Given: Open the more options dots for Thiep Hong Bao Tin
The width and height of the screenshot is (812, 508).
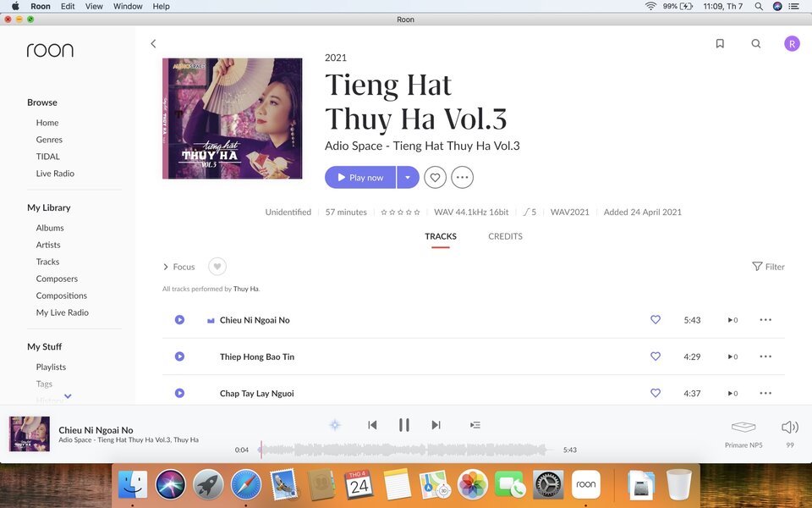Looking at the screenshot, I should tap(766, 356).
